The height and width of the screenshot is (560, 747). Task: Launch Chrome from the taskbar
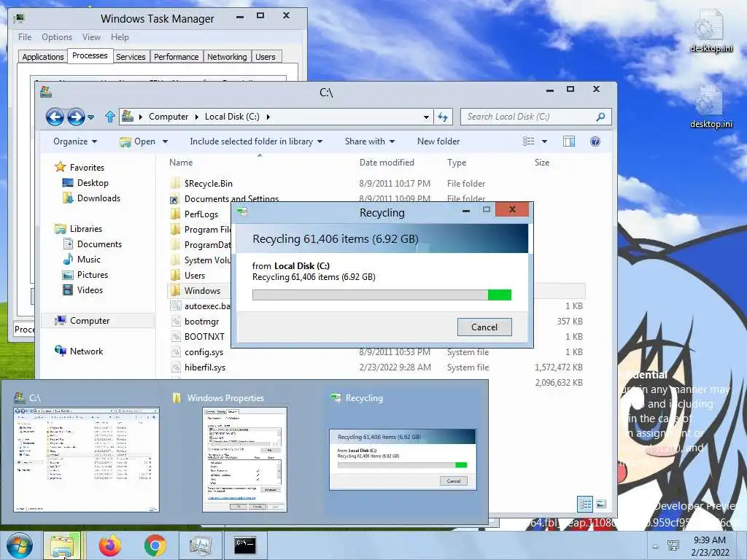tap(155, 545)
